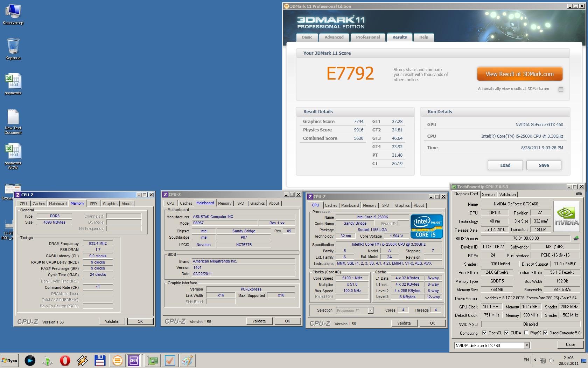This screenshot has width=588, height=368.
Task: Switch to 3DMark orange checkmark taskbar button
Action: (170, 360)
